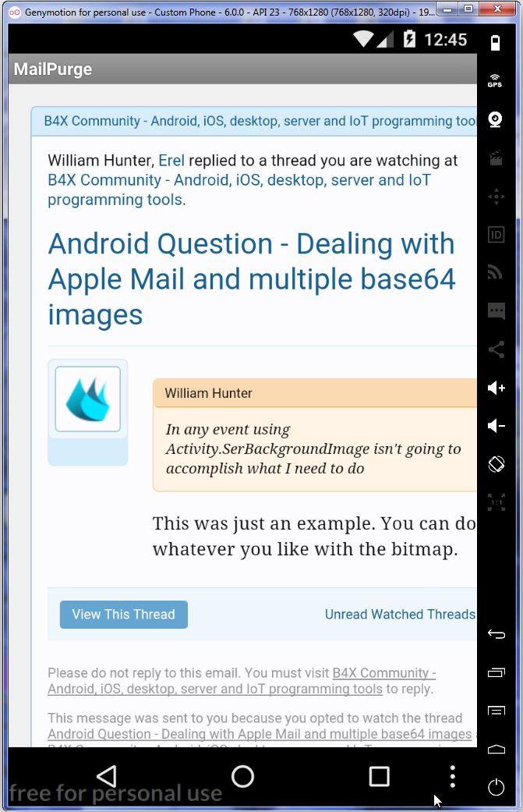Tap the B4X avatar image
Screen dimensions: 523x812
point(88,399)
